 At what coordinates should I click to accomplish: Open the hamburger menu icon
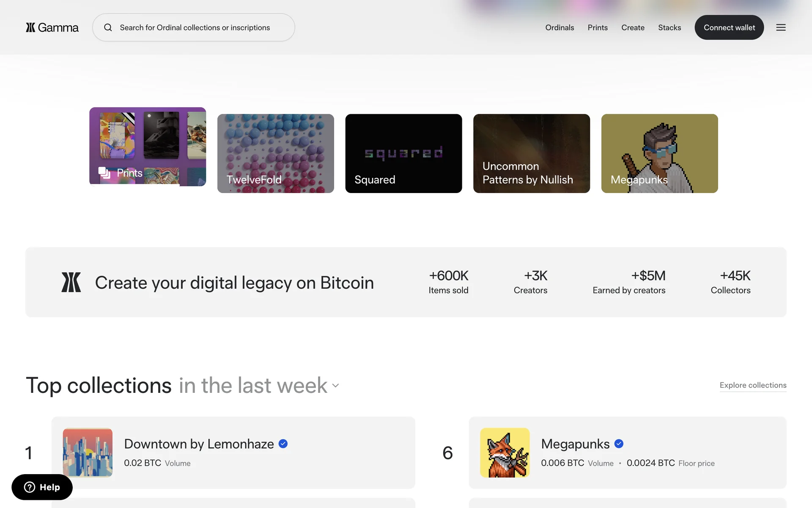click(781, 28)
